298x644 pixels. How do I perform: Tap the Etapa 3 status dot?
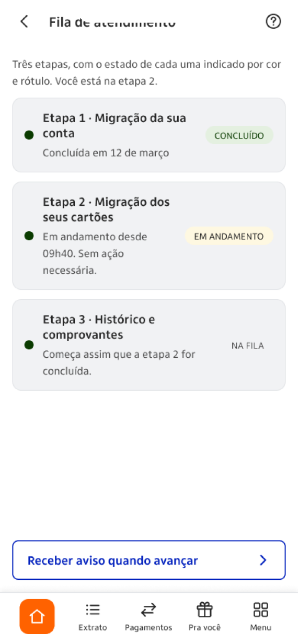[29, 345]
